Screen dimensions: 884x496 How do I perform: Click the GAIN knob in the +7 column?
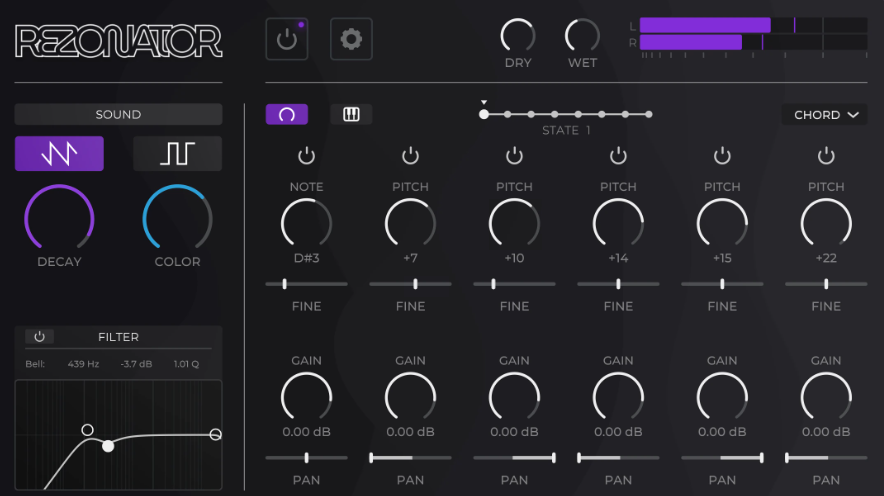410,397
